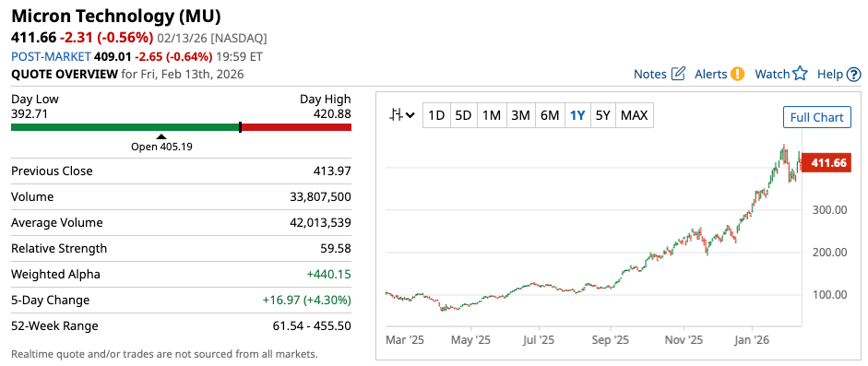Image resolution: width=868 pixels, height=366 pixels.
Task: Select the 5D chart range tab
Action: 463,115
